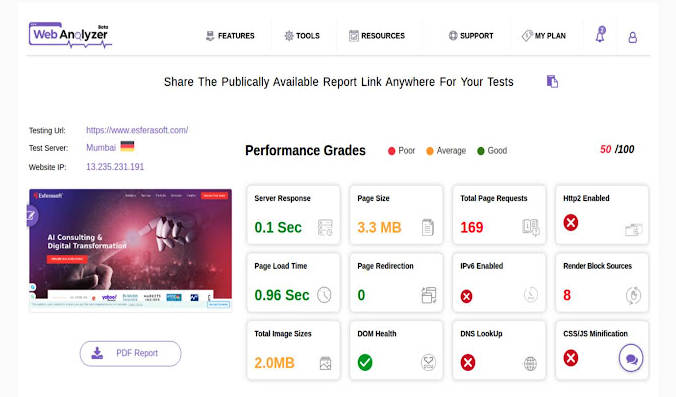Screen dimensions: 676x397
Task: Click the IPv6 card circular icon
Action: pos(531,295)
